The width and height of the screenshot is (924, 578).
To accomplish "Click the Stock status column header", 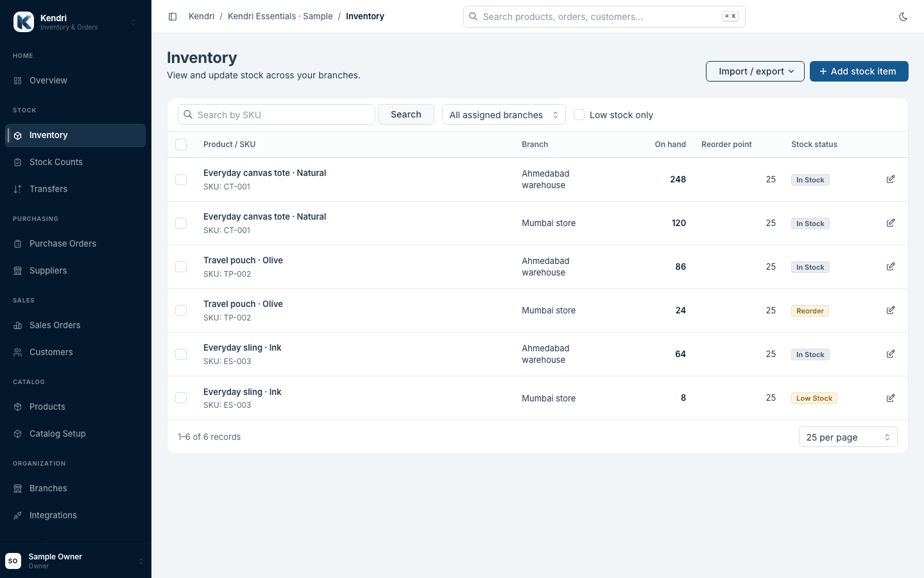I will (x=814, y=144).
